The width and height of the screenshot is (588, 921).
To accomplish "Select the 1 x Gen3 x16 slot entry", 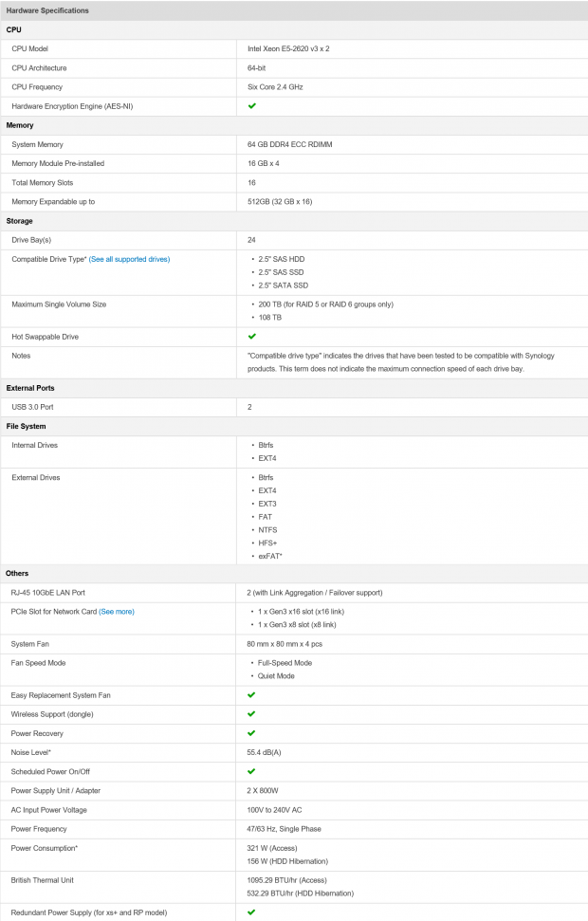I will 302,612.
